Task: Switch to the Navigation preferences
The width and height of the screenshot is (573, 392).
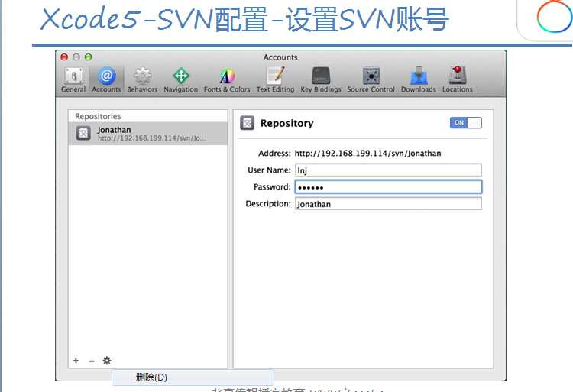Action: pyautogui.click(x=180, y=79)
